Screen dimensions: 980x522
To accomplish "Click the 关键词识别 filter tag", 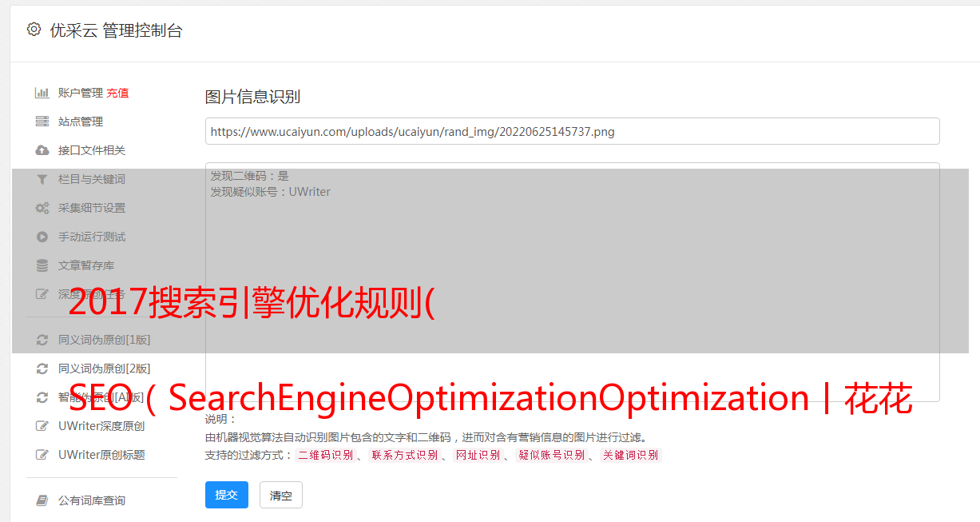I will [631, 455].
